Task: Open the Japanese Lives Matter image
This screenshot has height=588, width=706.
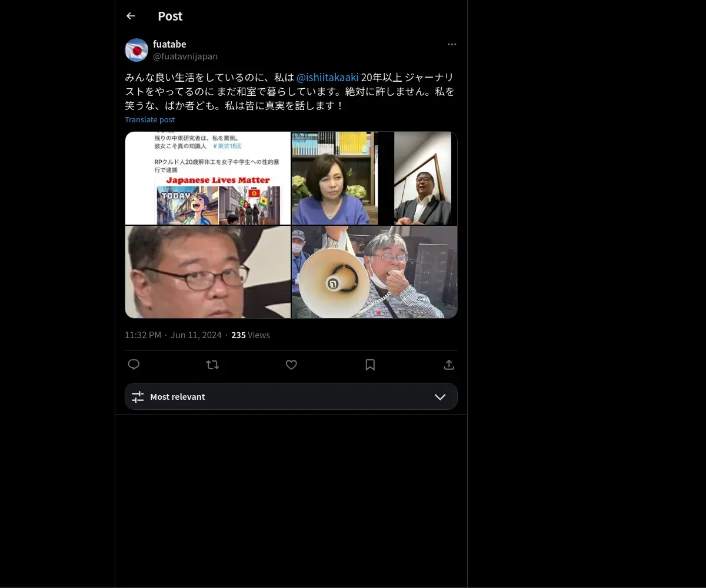Action: pos(208,178)
